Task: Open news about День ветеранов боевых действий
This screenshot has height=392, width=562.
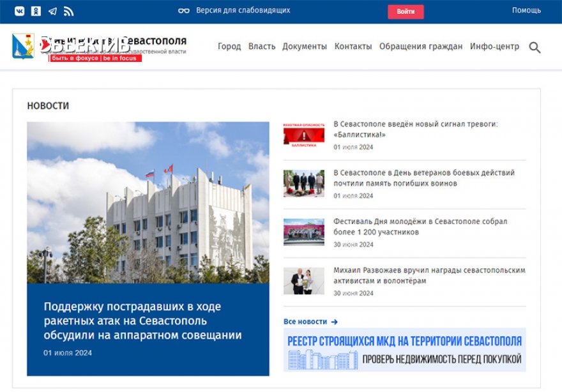Action: tap(424, 178)
